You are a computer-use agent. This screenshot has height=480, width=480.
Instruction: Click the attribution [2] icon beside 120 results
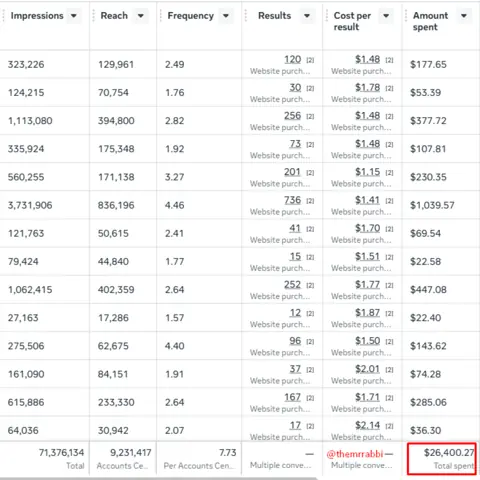(310, 60)
